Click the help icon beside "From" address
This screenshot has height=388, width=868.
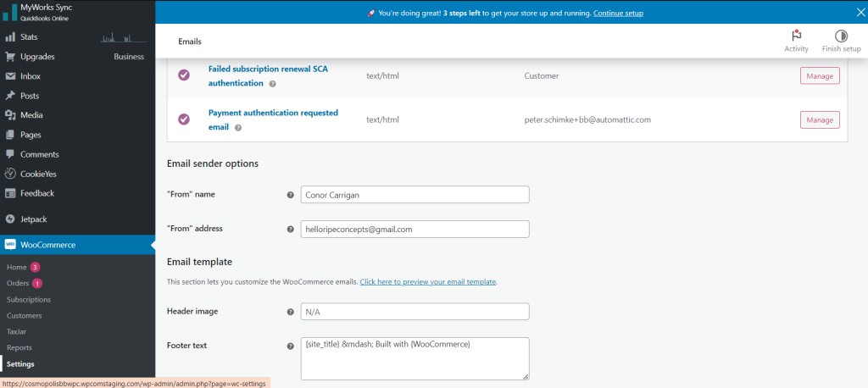coord(291,230)
